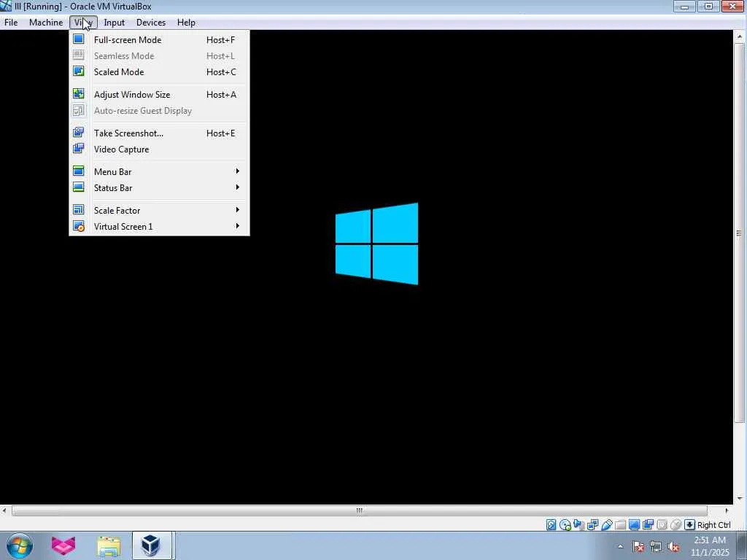Close the open View menu
This screenshot has width=747, height=560.
coord(83,23)
